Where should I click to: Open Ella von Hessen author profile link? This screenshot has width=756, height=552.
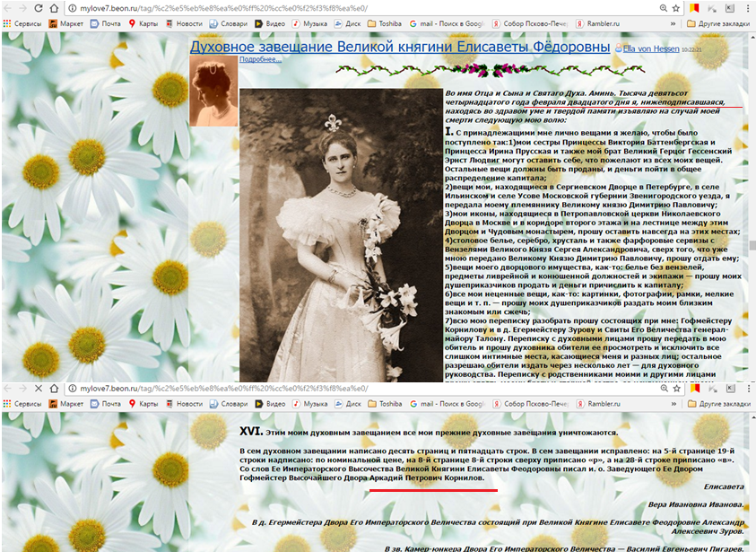pyautogui.click(x=651, y=48)
